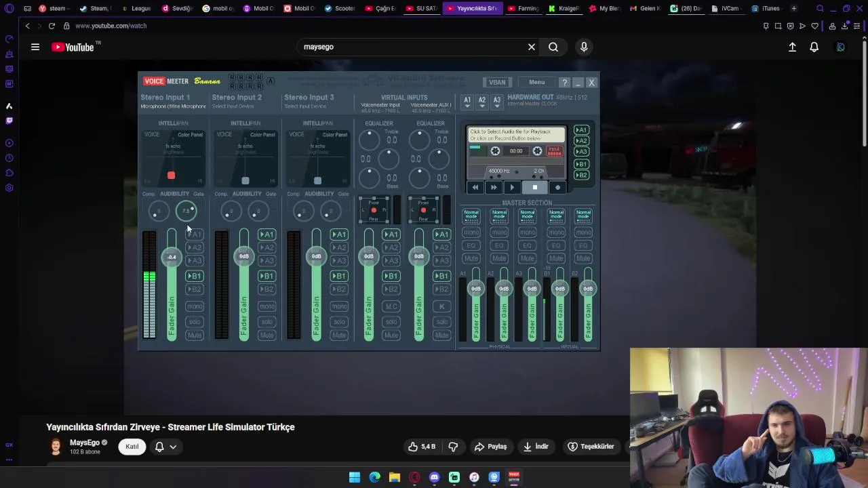Switch to the Farming browser tab
This screenshot has width=868, height=488.
coord(522,8)
